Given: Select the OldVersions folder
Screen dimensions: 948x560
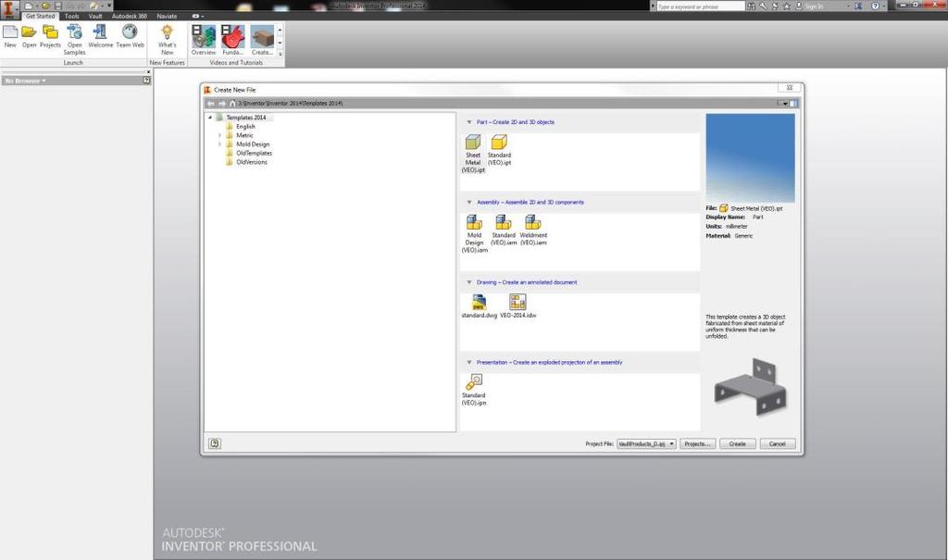Looking at the screenshot, I should pos(252,162).
